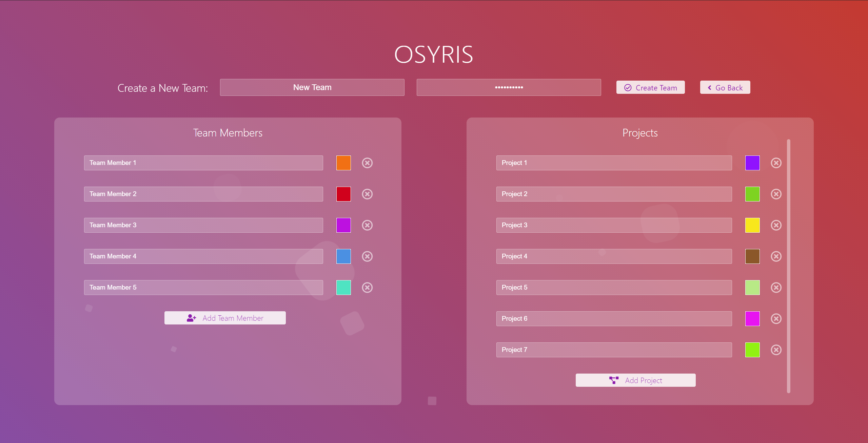868x443 pixels.
Task: Open the orange color swatch for Team Member 1
Action: click(x=343, y=163)
